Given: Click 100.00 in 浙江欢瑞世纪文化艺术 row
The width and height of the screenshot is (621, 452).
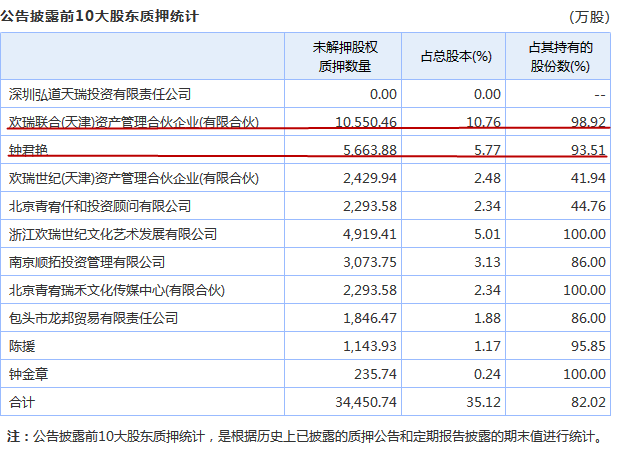Looking at the screenshot, I should click(x=584, y=234).
